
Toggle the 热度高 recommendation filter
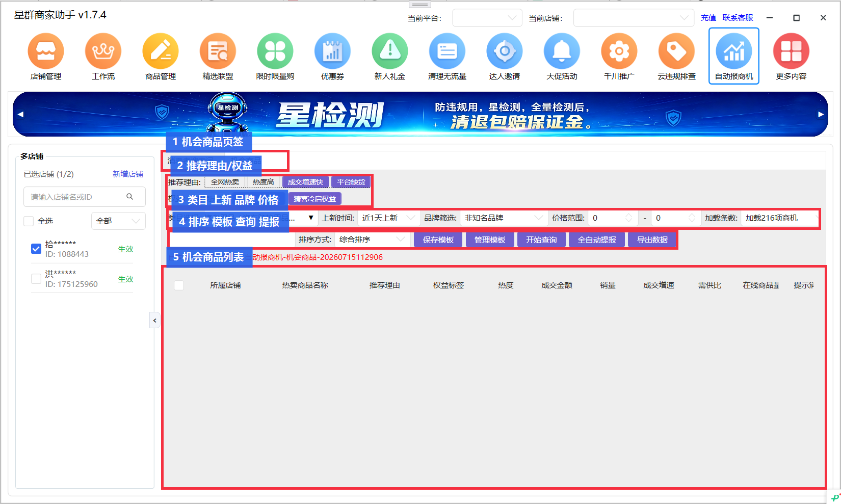tap(264, 182)
